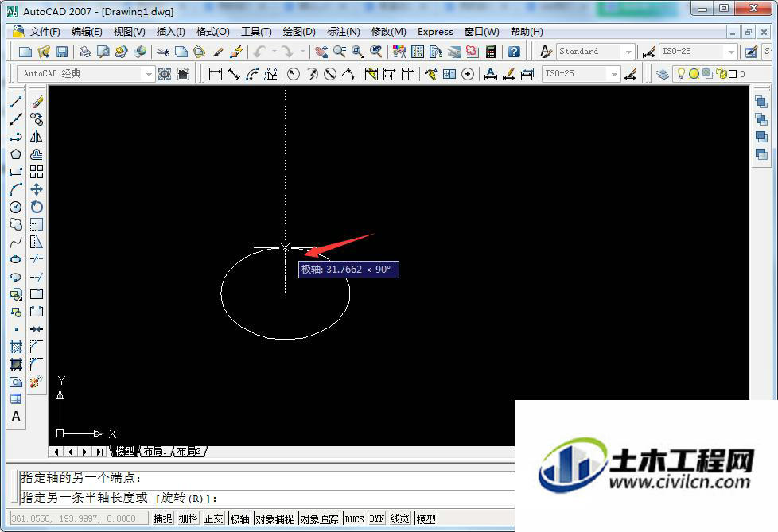This screenshot has width=778, height=532.
Task: Select the Circle draw tool
Action: click(16, 207)
